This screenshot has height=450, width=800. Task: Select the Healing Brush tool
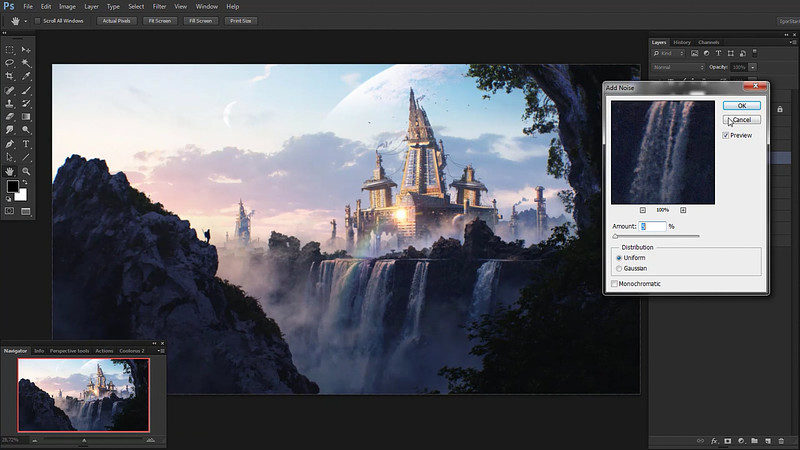pos(10,91)
